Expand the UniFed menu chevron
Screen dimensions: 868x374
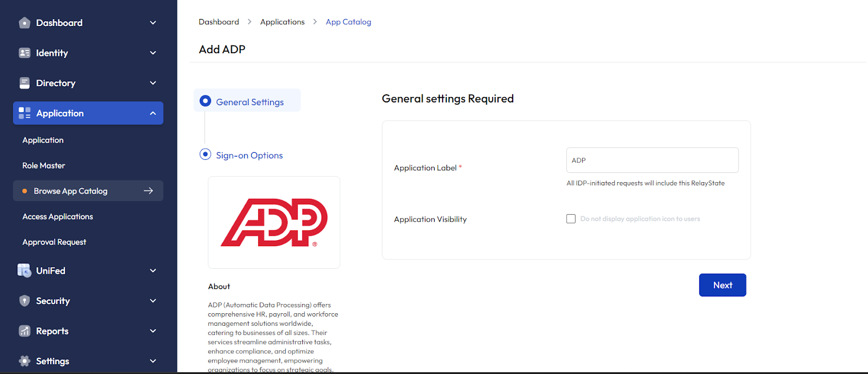(x=153, y=270)
